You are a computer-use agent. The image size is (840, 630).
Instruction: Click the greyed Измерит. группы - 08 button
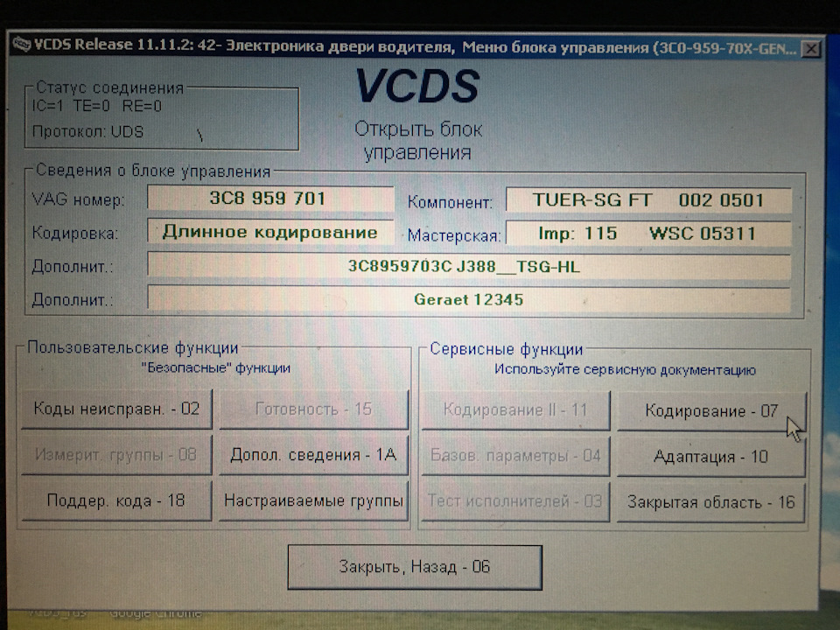point(116,455)
